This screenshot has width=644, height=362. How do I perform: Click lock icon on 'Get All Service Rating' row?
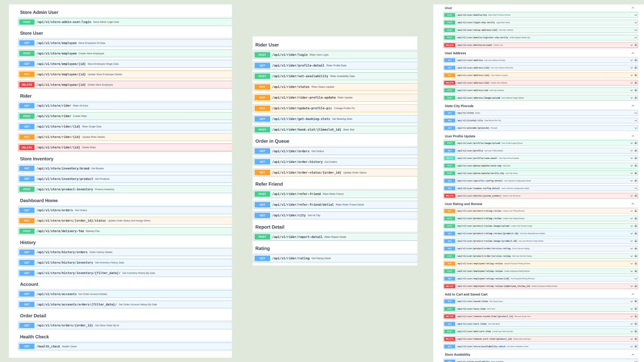click(x=636, y=248)
